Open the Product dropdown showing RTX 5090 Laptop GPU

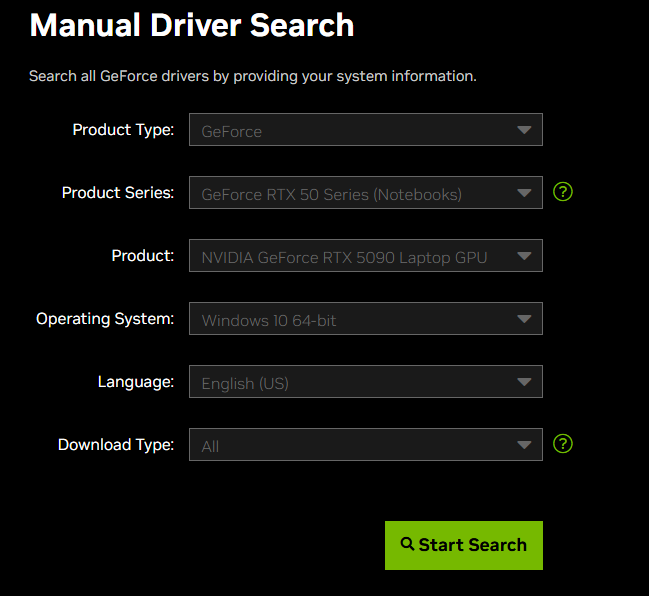(x=366, y=255)
